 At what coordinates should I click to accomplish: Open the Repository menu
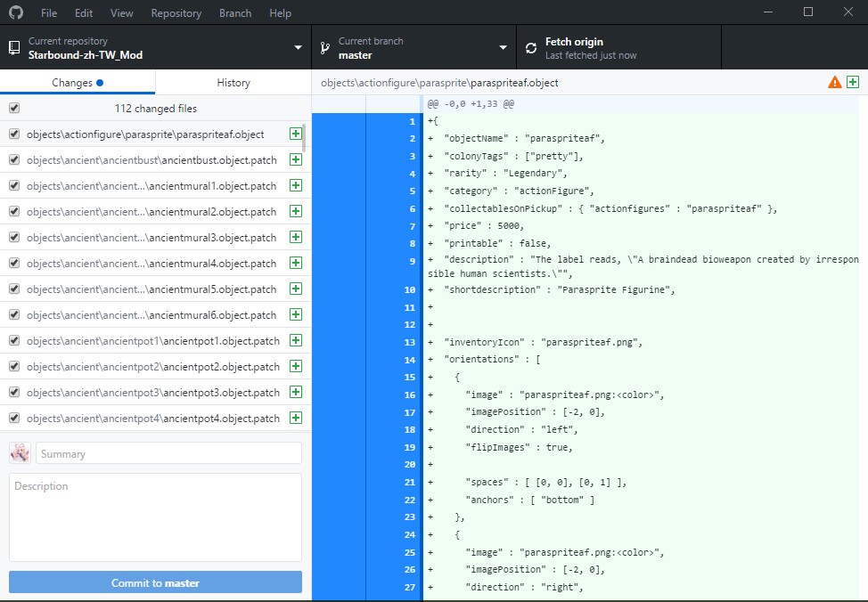[x=176, y=12]
